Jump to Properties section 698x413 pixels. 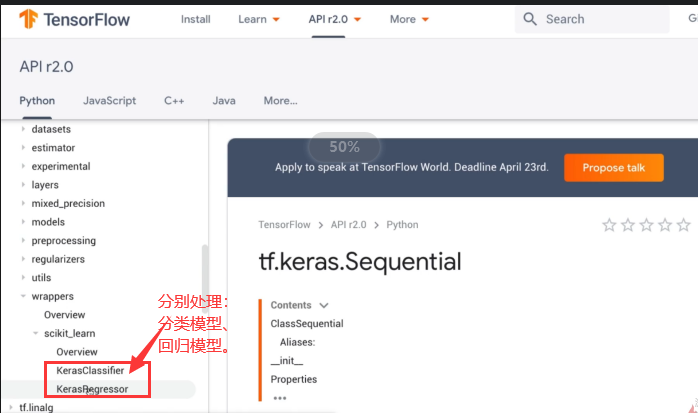[x=294, y=379]
